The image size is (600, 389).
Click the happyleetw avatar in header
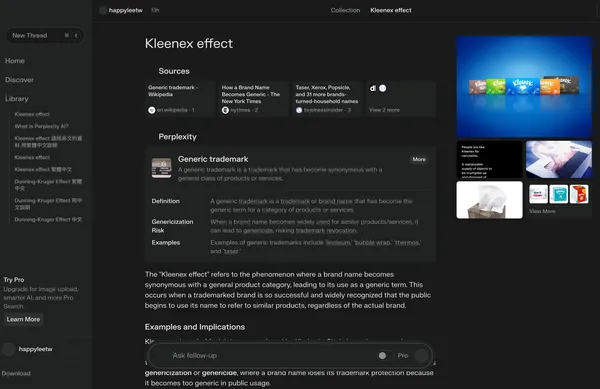[103, 10]
